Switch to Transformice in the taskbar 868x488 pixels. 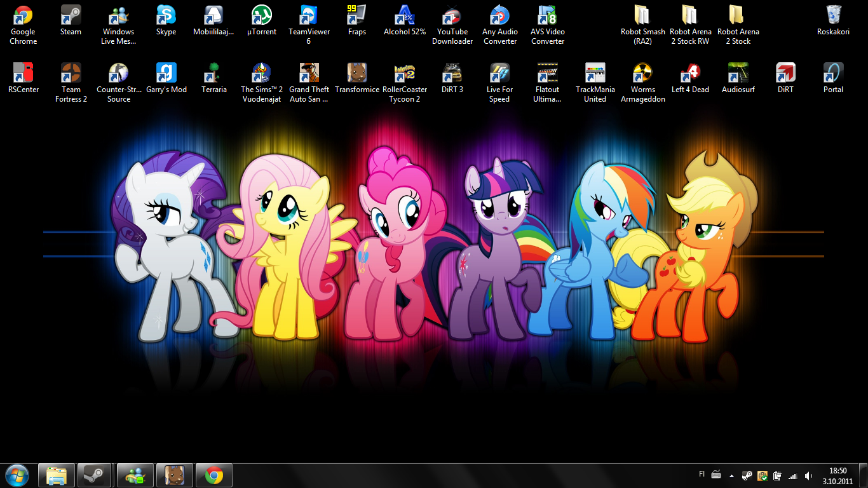point(174,475)
